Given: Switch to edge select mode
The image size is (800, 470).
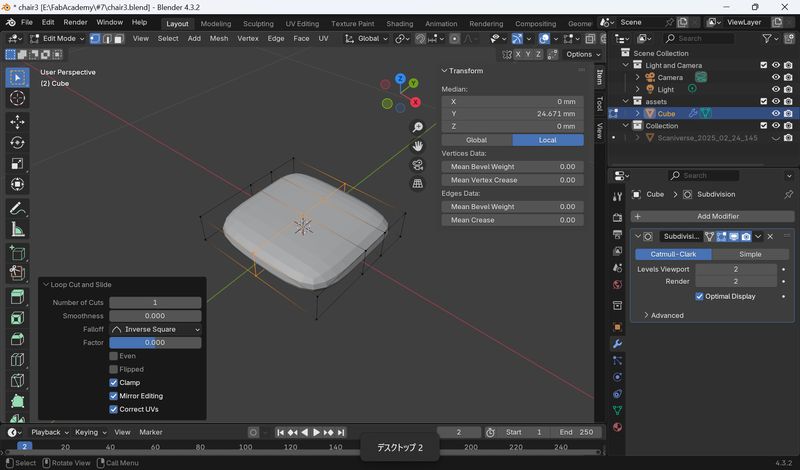Looking at the screenshot, I should [107, 39].
